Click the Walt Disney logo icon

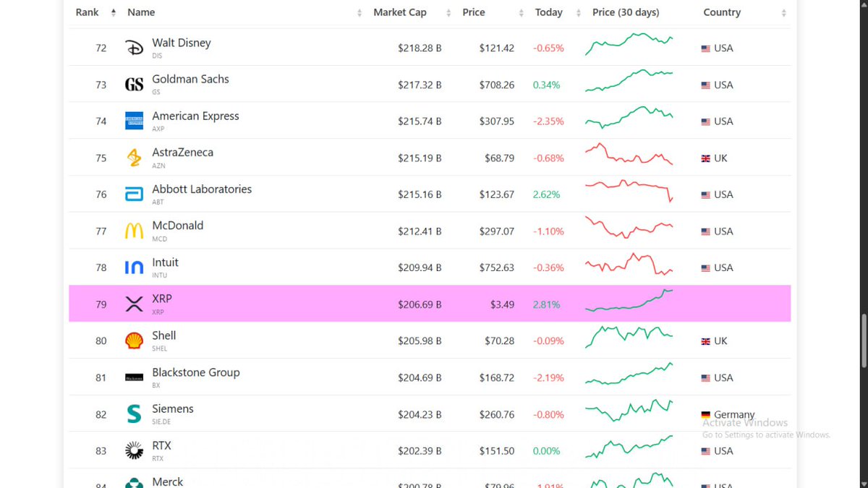(135, 48)
